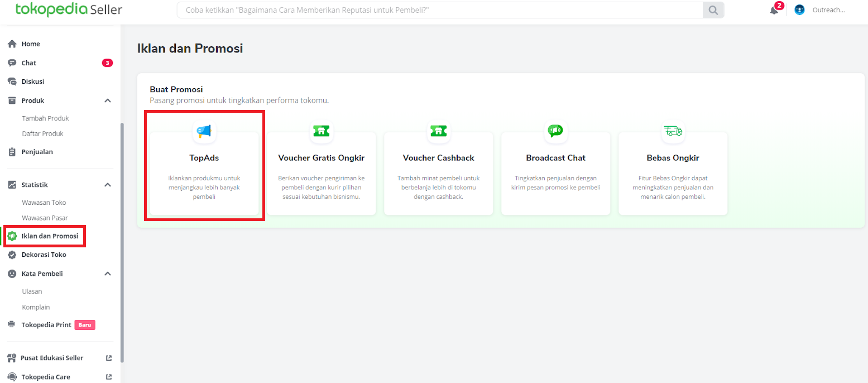Click the Broadcast Chat description text

pyautogui.click(x=555, y=183)
